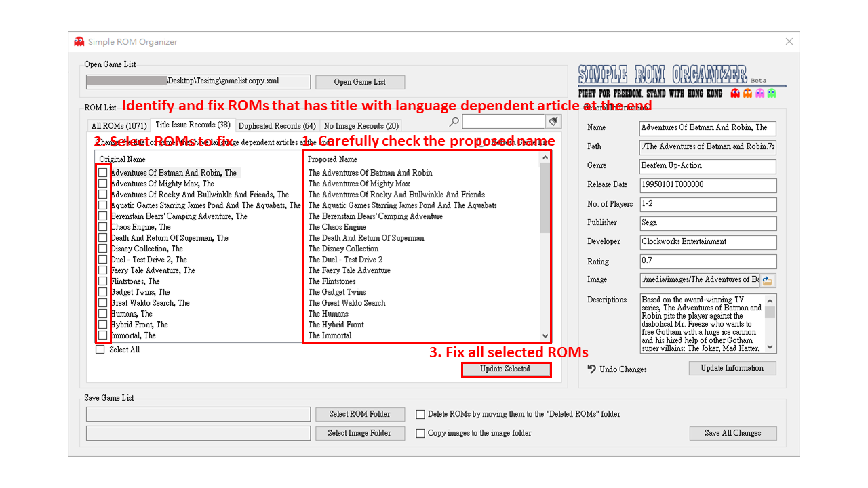Click the Save All Changes button

coord(732,433)
